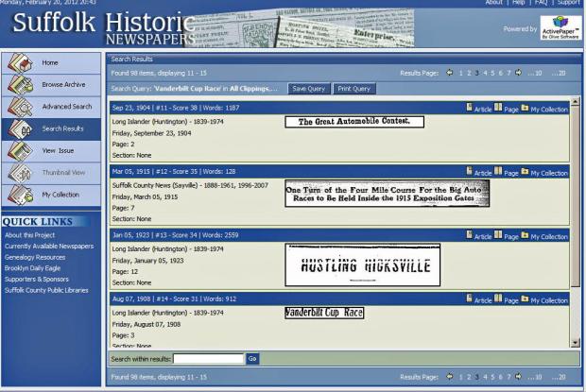Add Sep 23, 1904 result to My Collection icon
The height and width of the screenshot is (392, 586).
525,108
